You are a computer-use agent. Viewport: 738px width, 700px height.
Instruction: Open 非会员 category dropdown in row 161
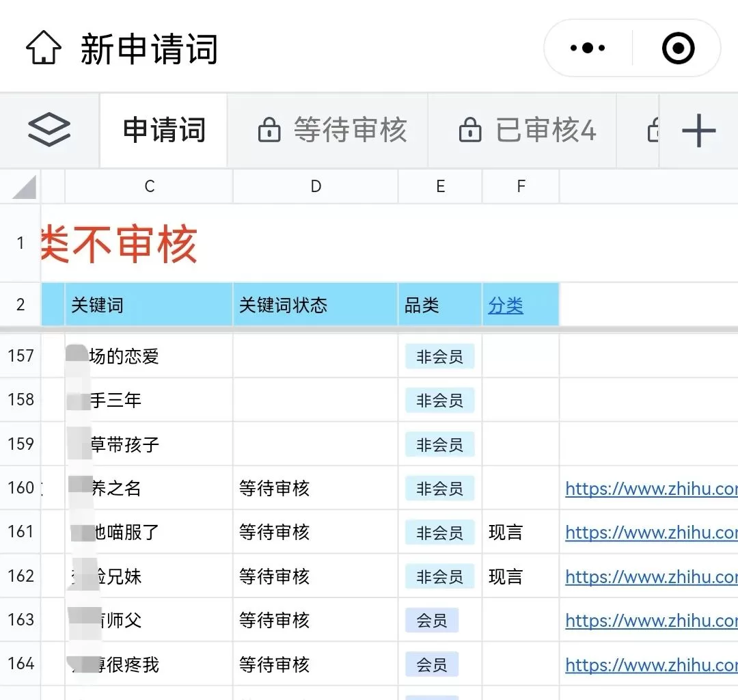pos(439,533)
